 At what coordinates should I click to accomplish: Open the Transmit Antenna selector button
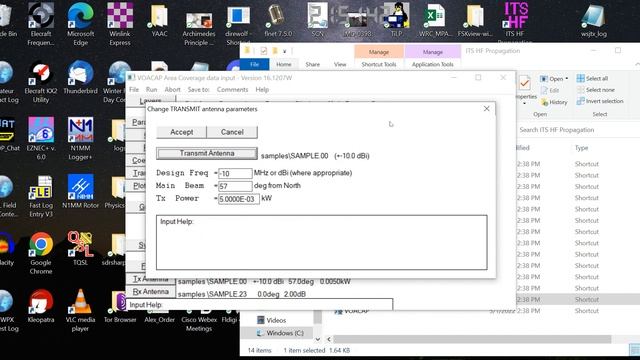(x=207, y=153)
